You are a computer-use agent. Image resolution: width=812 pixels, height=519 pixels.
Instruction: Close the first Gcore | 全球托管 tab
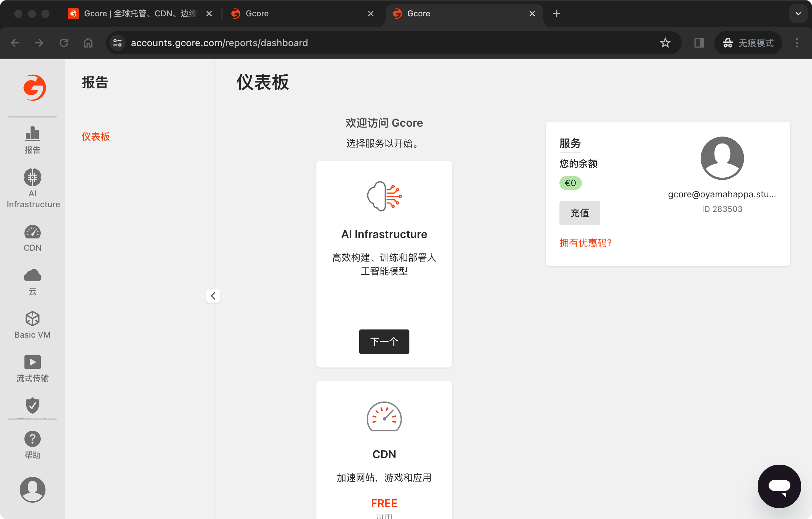click(209, 14)
